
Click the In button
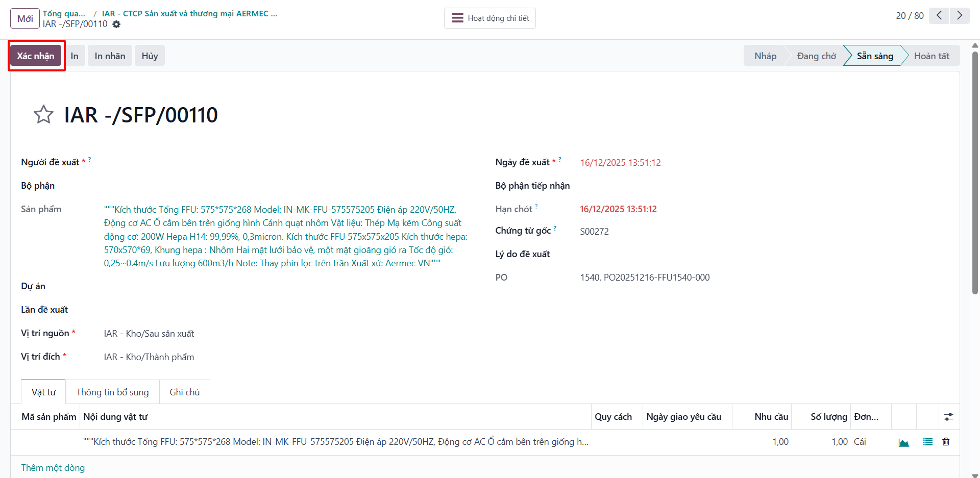point(75,56)
